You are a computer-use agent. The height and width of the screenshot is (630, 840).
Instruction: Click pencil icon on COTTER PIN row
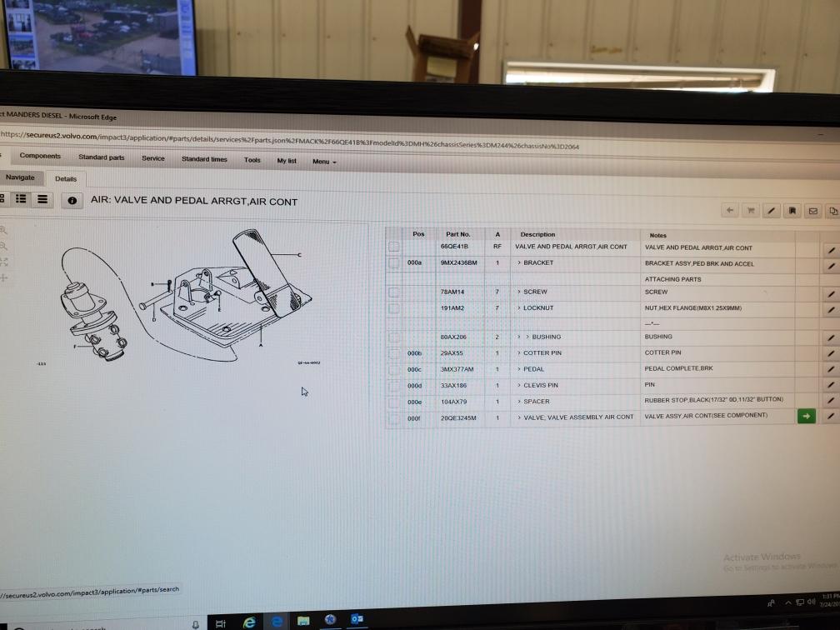tap(831, 353)
